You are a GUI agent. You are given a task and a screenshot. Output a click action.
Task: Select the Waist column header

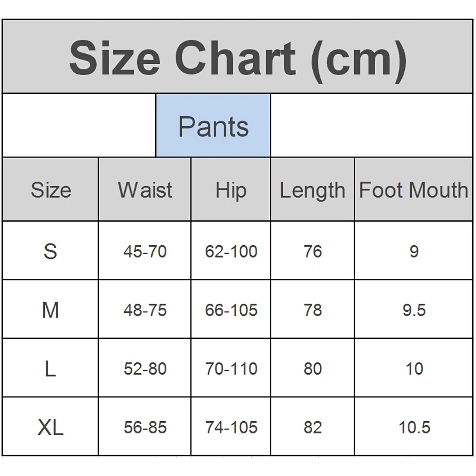tap(145, 190)
